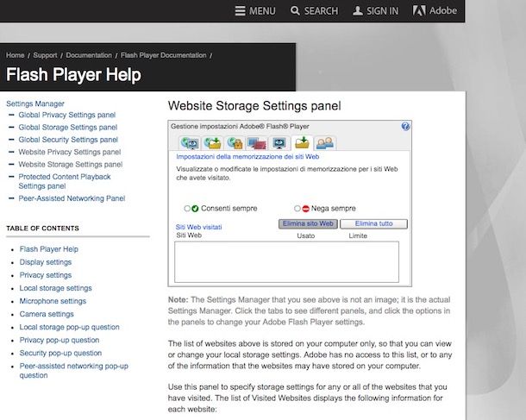
Task: Open Peer-Assisted Networking Panel link
Action: click(x=72, y=198)
